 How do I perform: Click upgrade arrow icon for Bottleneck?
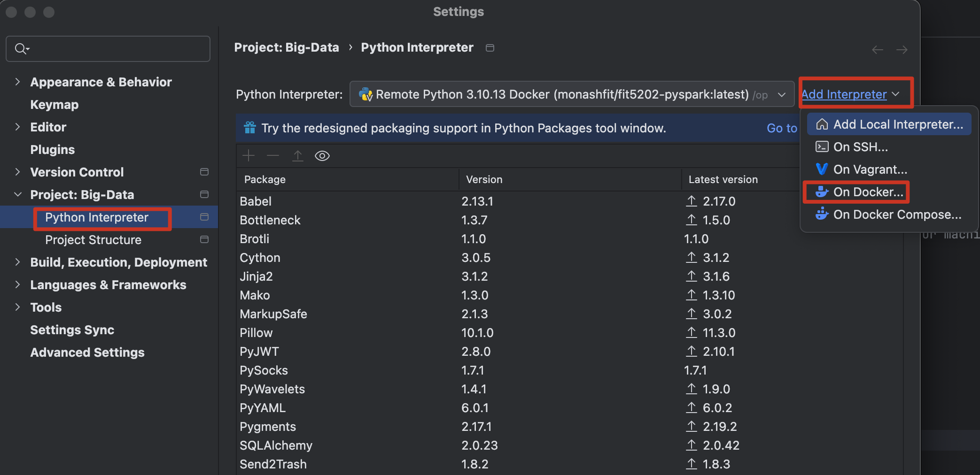point(691,220)
